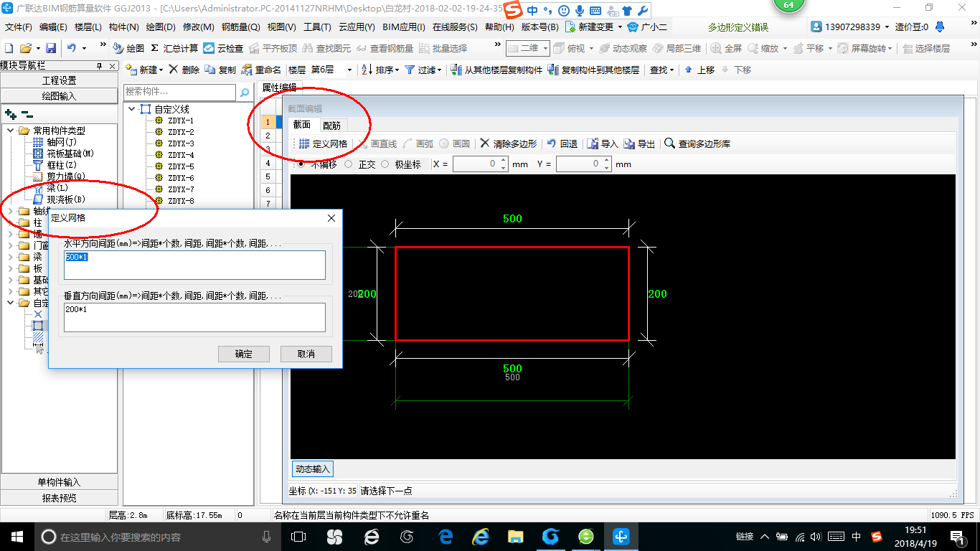Open the 构件(N) menu

tap(124, 27)
